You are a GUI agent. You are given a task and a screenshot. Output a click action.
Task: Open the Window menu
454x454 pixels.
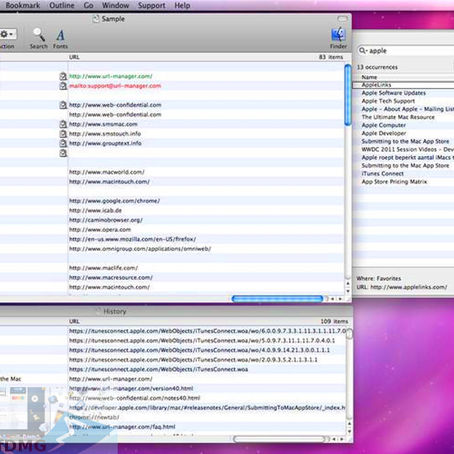point(115,5)
